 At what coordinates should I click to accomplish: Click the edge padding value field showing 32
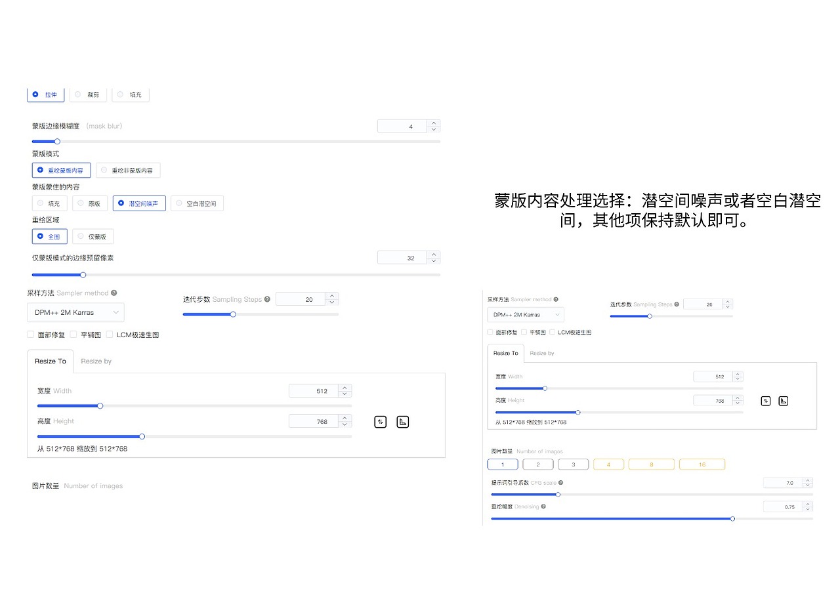coord(402,258)
